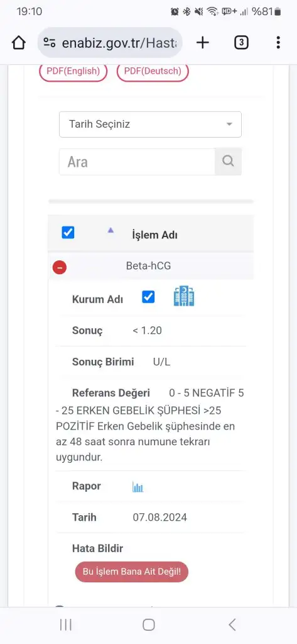Tap the Android back navigation button
This screenshot has width=297, height=644.
tap(232, 625)
